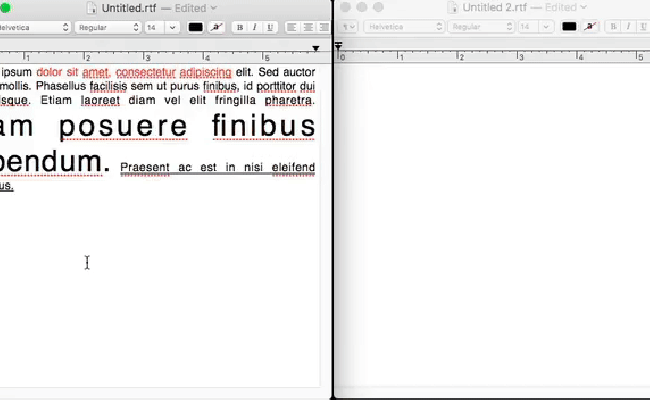Open the Edited dropdown chevron in Untitled.rtf
The width and height of the screenshot is (650, 400).
(x=213, y=8)
